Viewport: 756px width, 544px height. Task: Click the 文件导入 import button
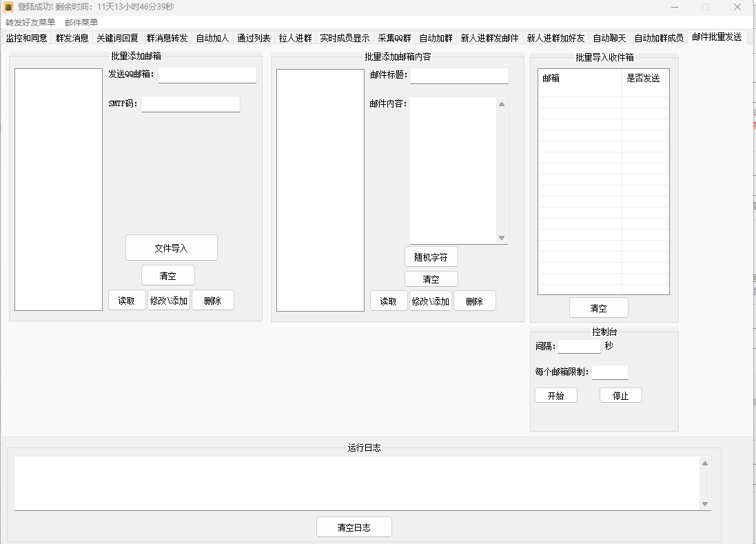pos(171,247)
